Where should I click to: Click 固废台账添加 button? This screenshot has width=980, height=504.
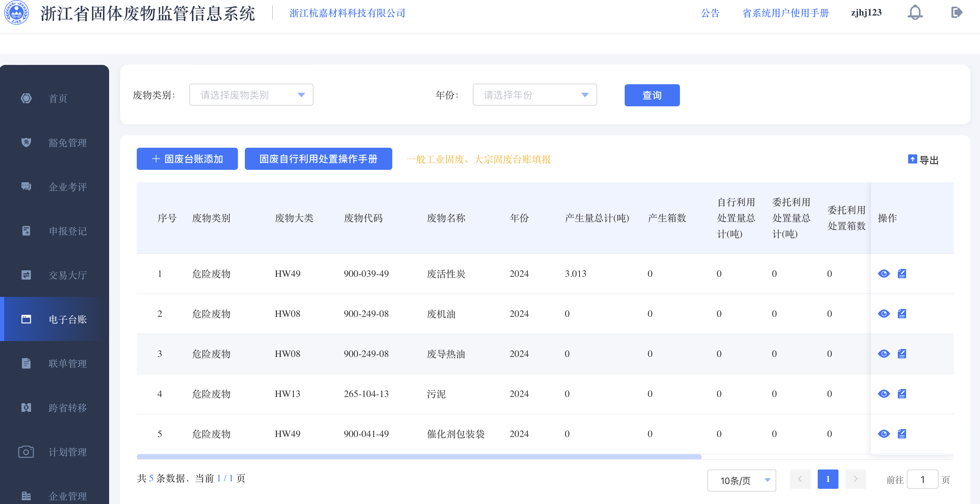[x=187, y=158]
